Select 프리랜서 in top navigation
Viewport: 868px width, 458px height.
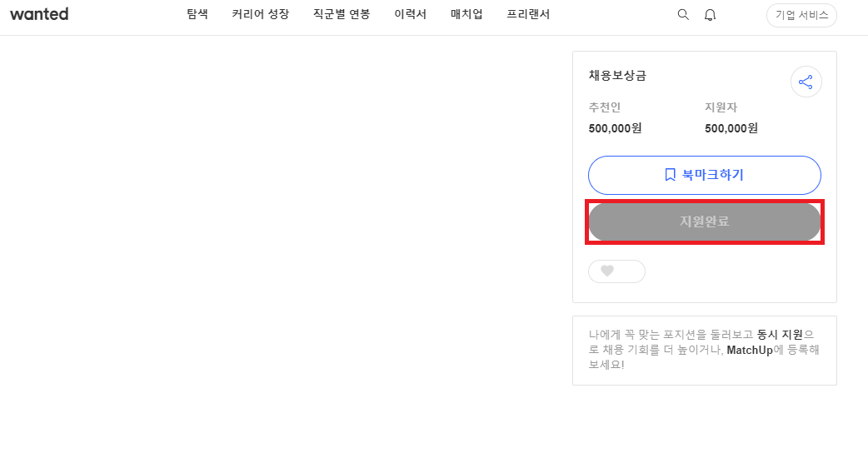pos(528,14)
